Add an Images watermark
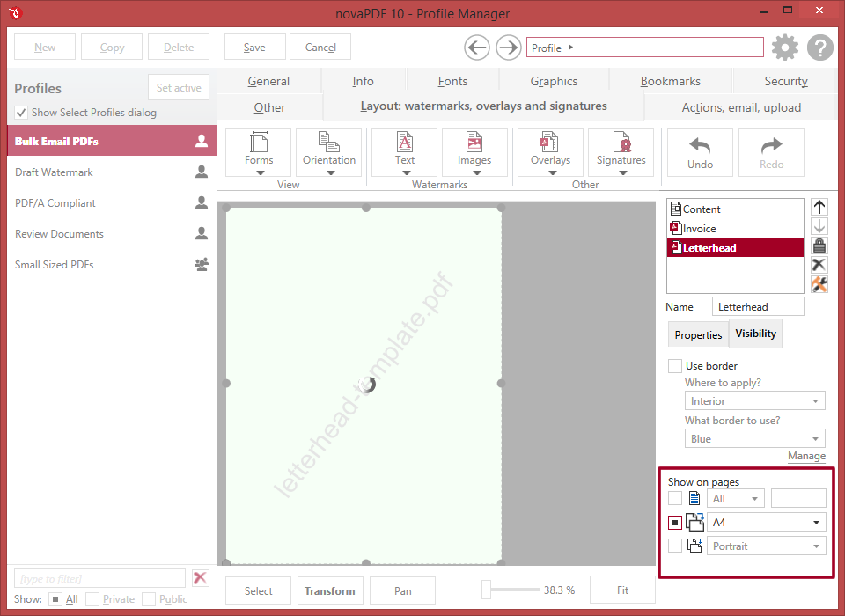Image resolution: width=845 pixels, height=616 pixels. pos(474,152)
